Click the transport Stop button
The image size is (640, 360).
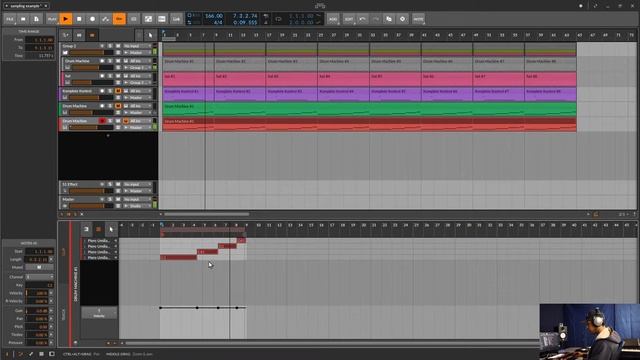(x=79, y=19)
